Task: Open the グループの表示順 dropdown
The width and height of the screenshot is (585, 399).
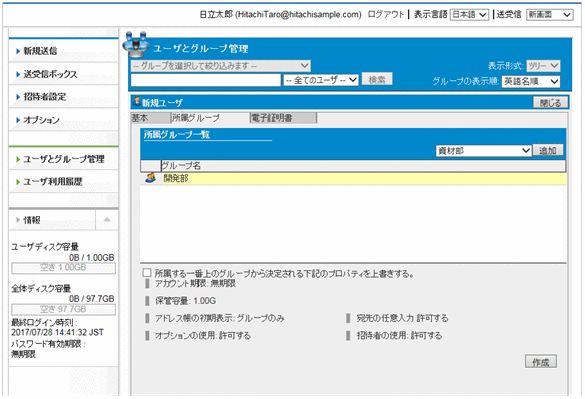Action: [531, 81]
